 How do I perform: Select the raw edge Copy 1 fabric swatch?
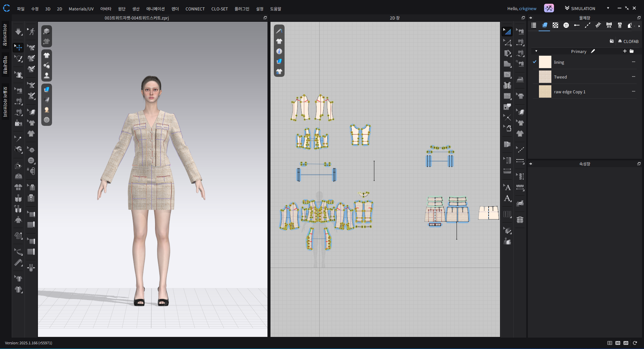click(x=545, y=92)
